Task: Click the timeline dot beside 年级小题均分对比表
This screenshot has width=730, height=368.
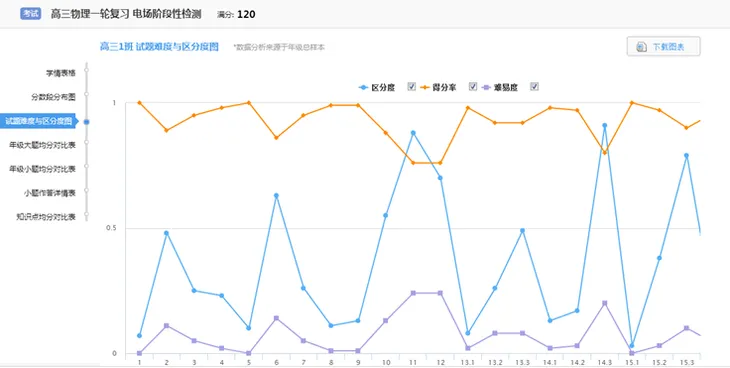Action: click(87, 166)
